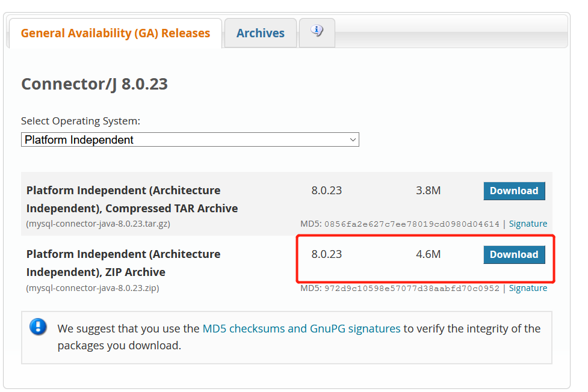Switch to General Availability (GA) Releases tab
This screenshot has width=588, height=392.
pos(116,33)
